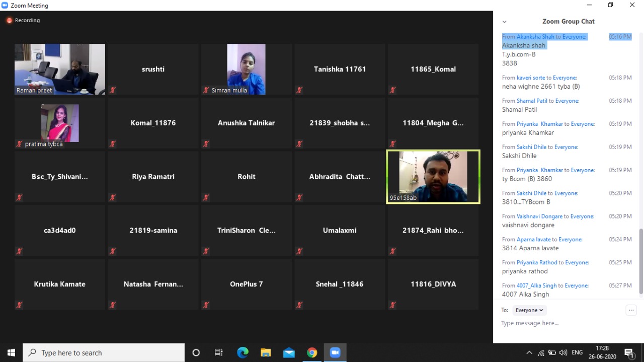
Task: Open the Zoom app in the taskbar
Action: tap(335, 352)
